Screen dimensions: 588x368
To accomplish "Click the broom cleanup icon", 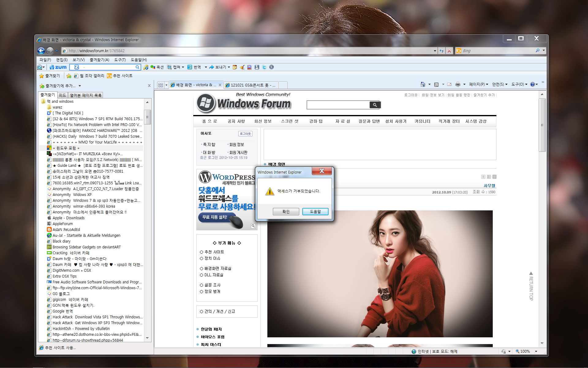I will pos(242,67).
